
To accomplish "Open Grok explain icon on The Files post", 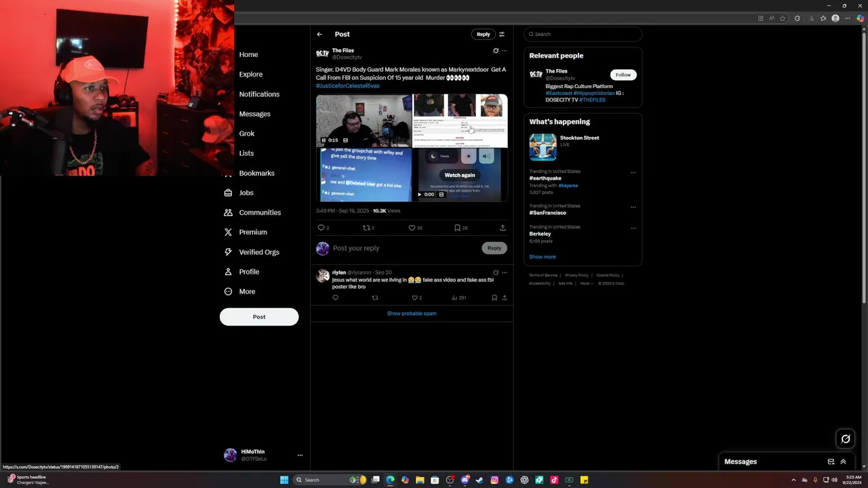I will (496, 51).
